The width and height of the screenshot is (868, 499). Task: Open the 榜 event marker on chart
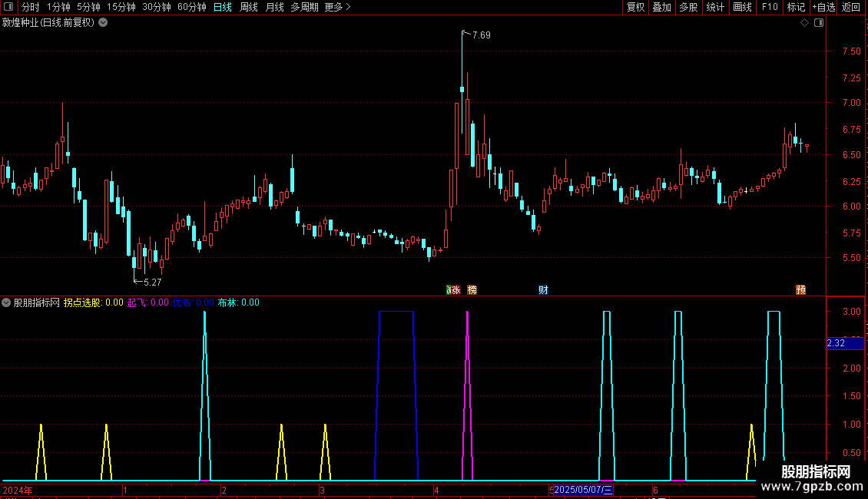[x=472, y=290]
